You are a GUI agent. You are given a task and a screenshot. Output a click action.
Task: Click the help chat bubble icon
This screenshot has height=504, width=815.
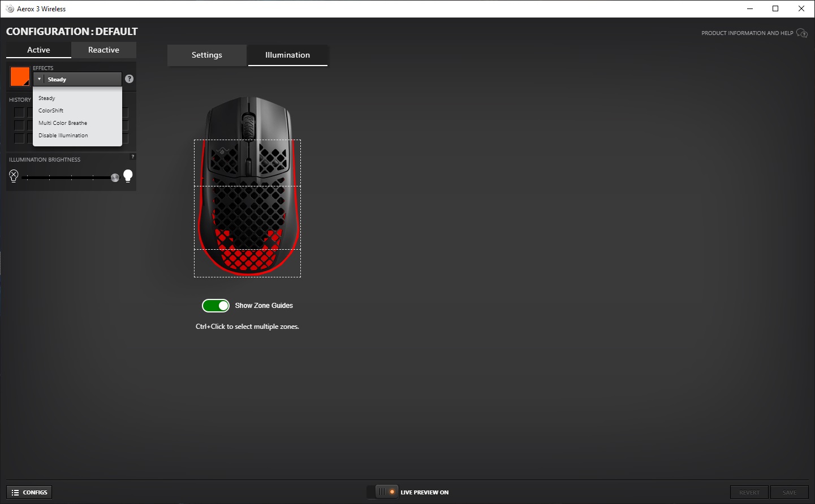tap(802, 33)
